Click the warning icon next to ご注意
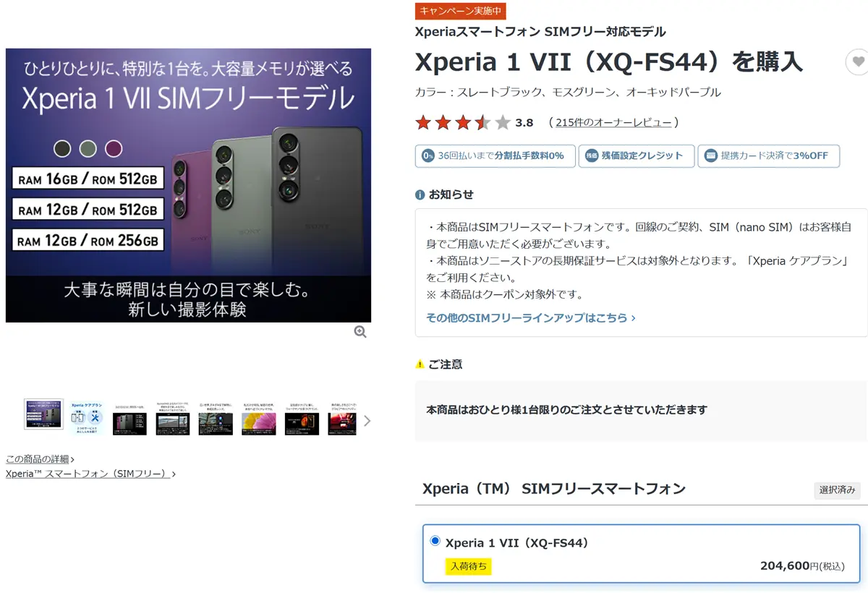 tap(420, 364)
